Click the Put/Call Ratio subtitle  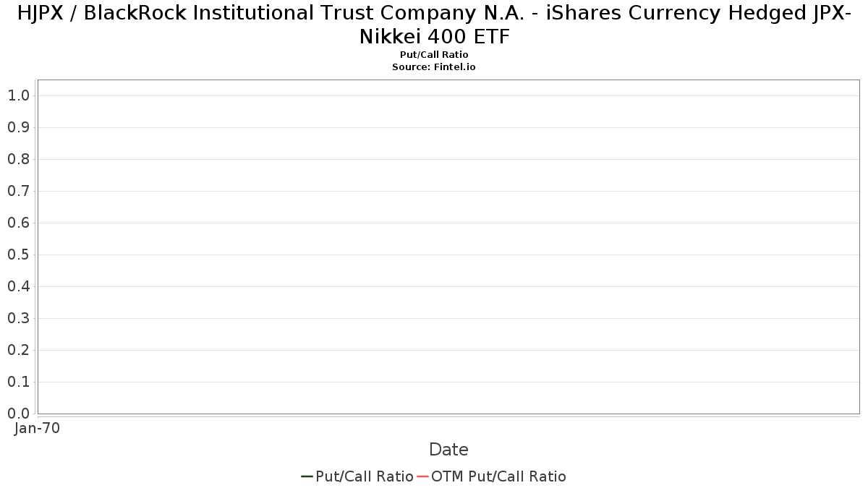click(434, 55)
